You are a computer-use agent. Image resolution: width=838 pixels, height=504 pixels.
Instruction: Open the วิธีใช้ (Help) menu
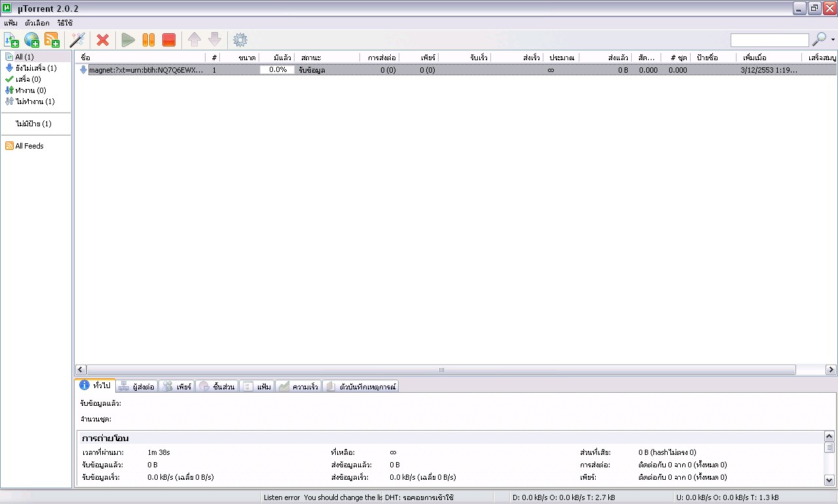(x=65, y=23)
